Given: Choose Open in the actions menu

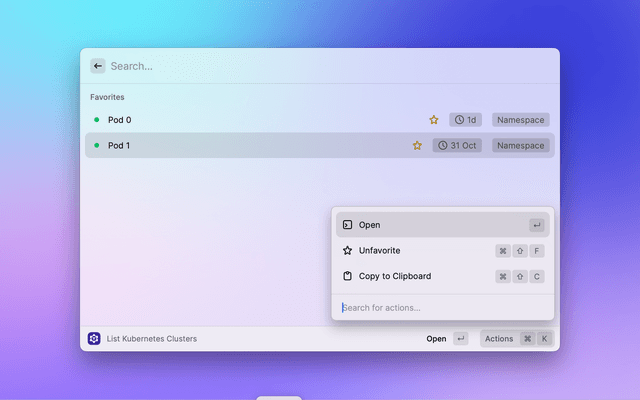Looking at the screenshot, I should (430, 225).
